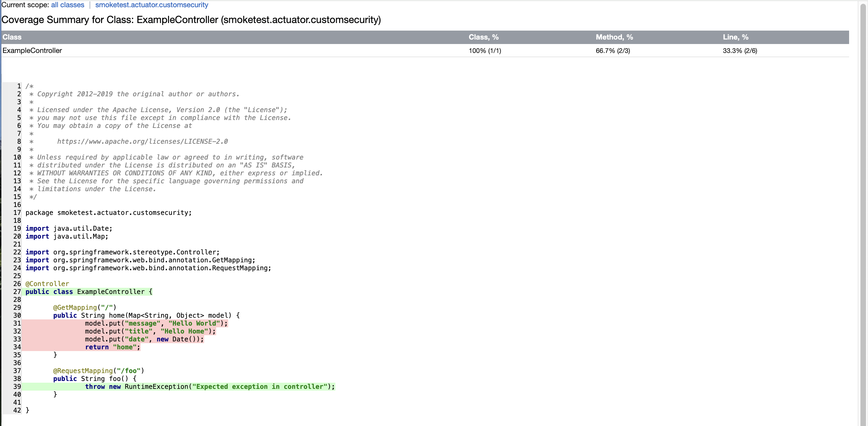
Task: Click the Coverage Summary page heading
Action: point(191,20)
